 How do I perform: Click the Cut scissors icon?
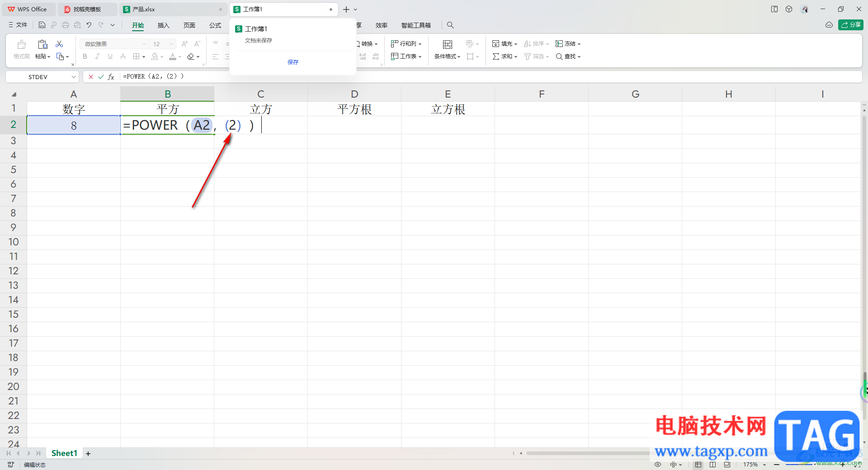[59, 44]
